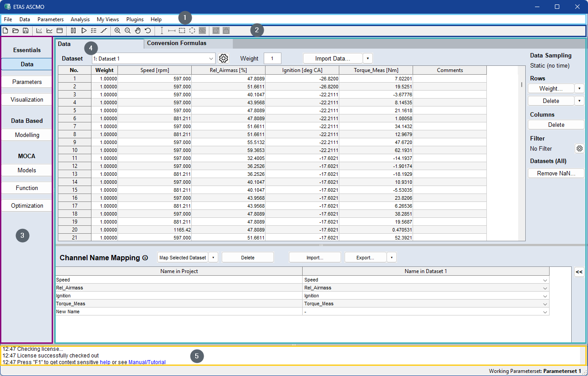Click the Remove NaN button
588x376 pixels.
[556, 173]
